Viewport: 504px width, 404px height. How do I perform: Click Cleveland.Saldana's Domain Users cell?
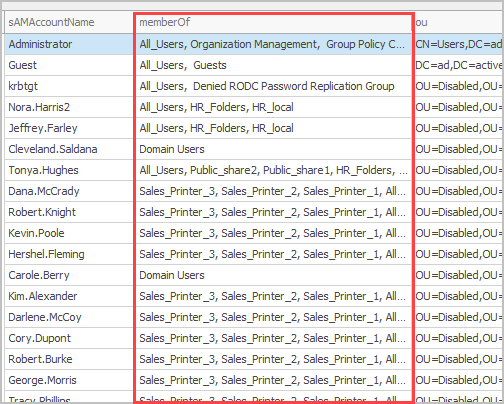pyautogui.click(x=273, y=149)
